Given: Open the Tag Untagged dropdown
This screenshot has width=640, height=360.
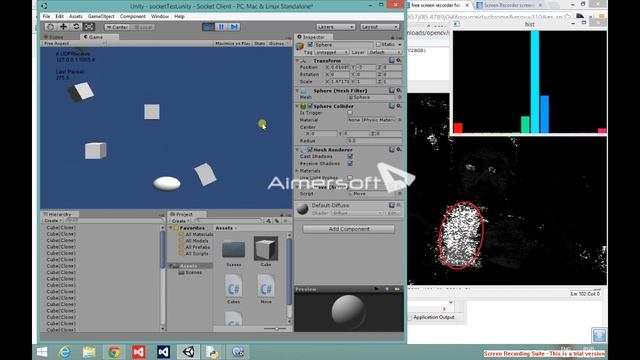Looking at the screenshot, I should pos(331,52).
